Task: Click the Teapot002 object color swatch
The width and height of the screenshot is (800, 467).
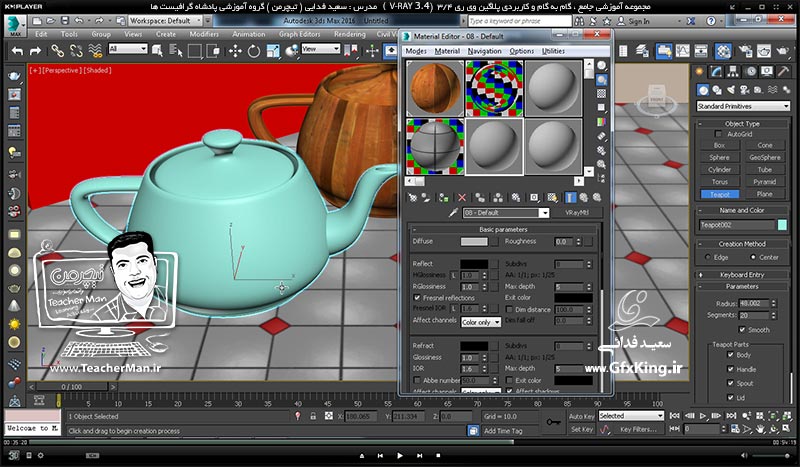Action: (782, 225)
